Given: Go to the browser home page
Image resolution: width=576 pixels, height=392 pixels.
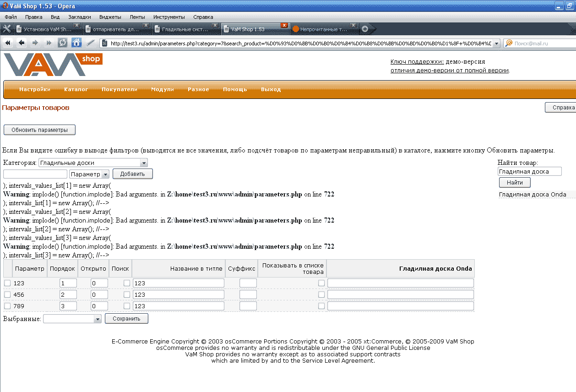Looking at the screenshot, I should tap(76, 43).
